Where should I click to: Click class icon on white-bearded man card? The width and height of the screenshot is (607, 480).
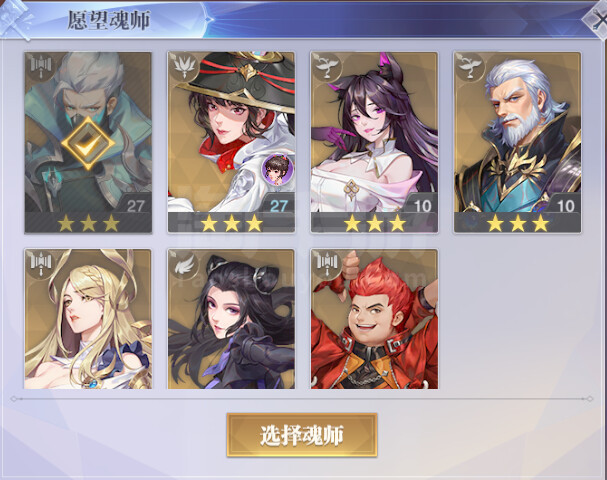tap(470, 67)
